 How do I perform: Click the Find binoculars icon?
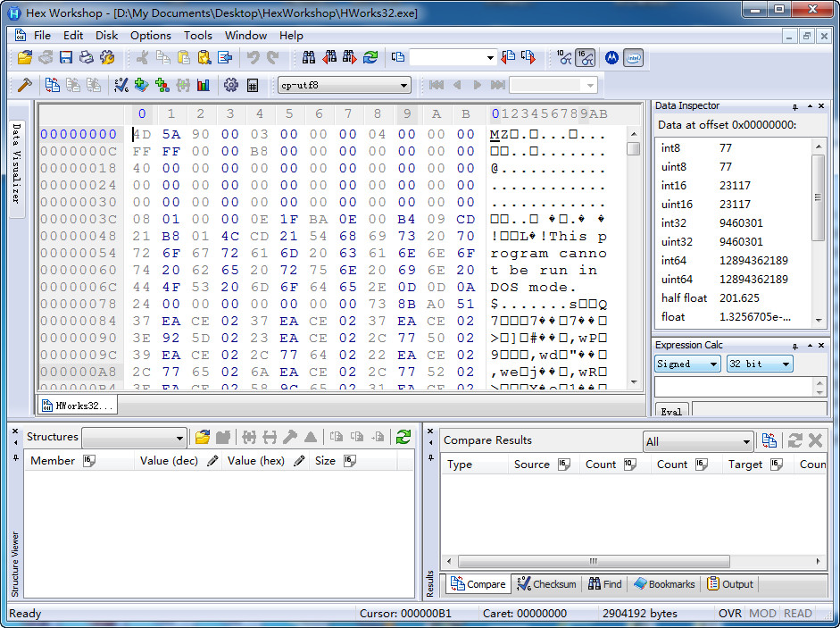(x=309, y=57)
